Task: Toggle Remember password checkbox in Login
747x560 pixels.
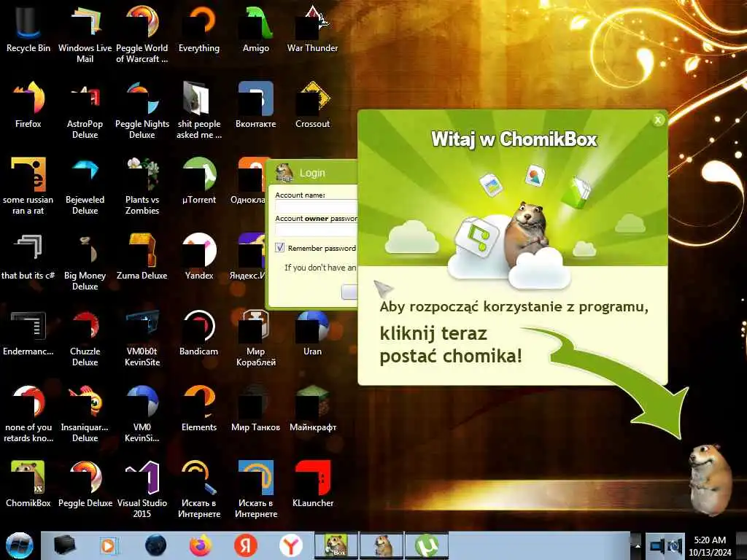Action: 280,248
